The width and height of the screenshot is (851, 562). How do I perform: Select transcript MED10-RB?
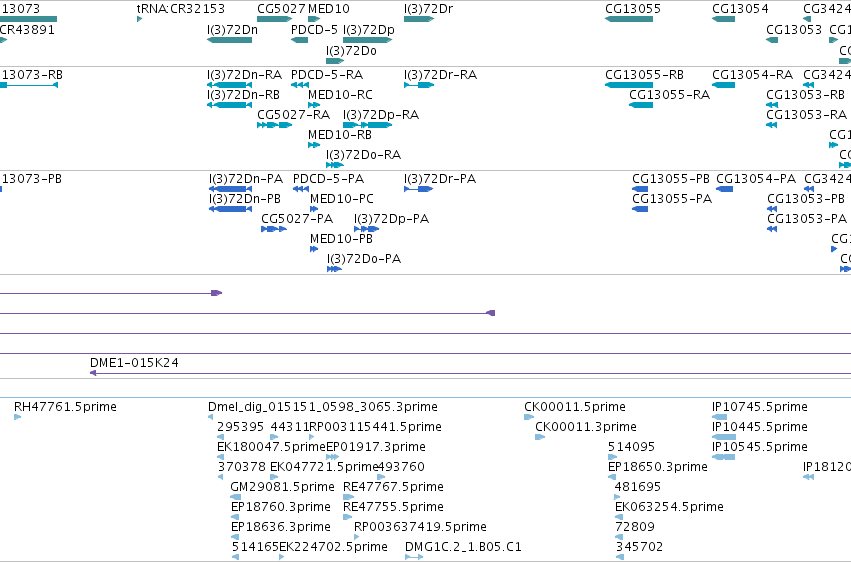click(340, 135)
